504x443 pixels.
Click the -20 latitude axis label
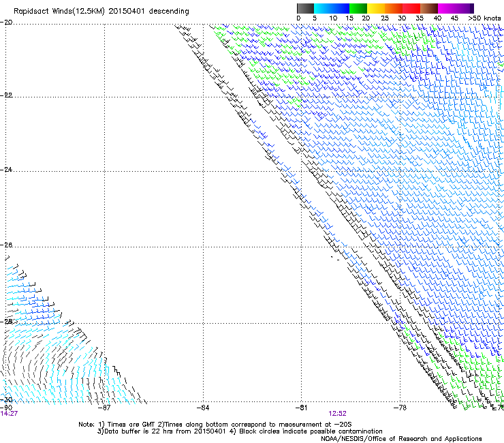coord(6,22)
